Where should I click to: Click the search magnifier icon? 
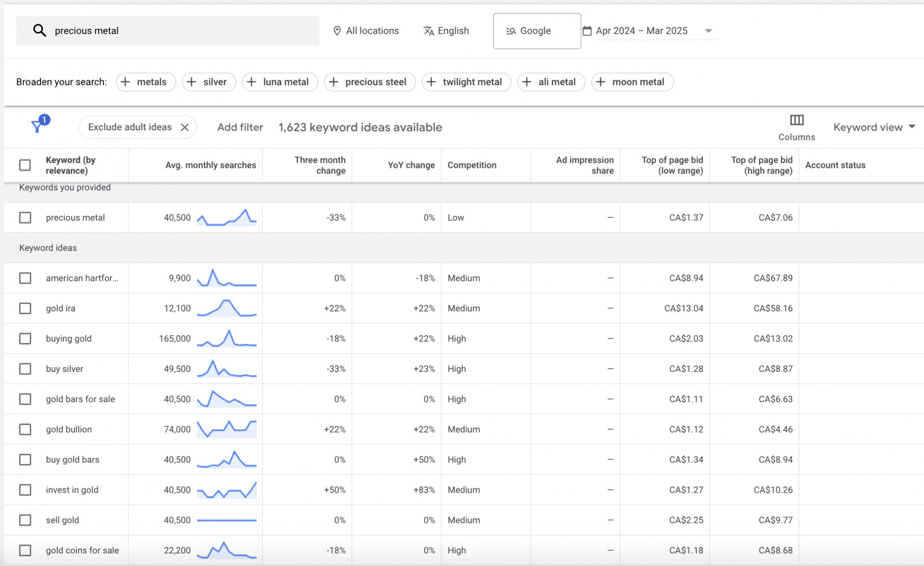tap(39, 31)
